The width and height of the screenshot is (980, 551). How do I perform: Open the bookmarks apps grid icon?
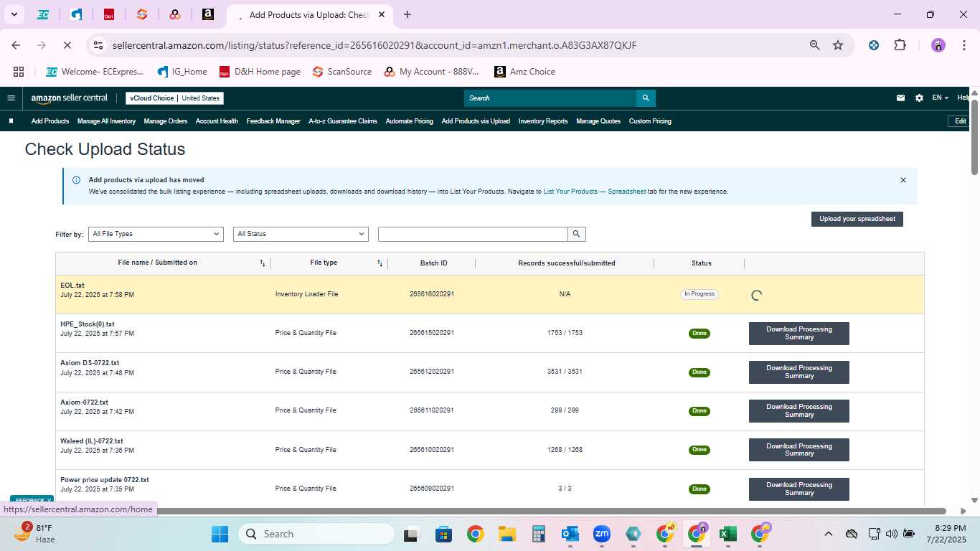[x=19, y=72]
